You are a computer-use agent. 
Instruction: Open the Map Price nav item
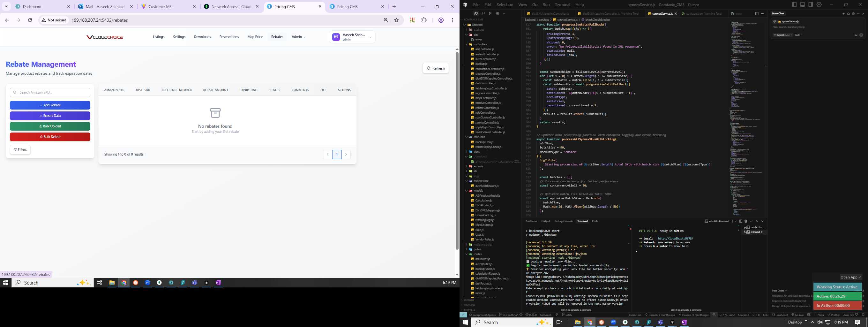pyautogui.click(x=255, y=37)
